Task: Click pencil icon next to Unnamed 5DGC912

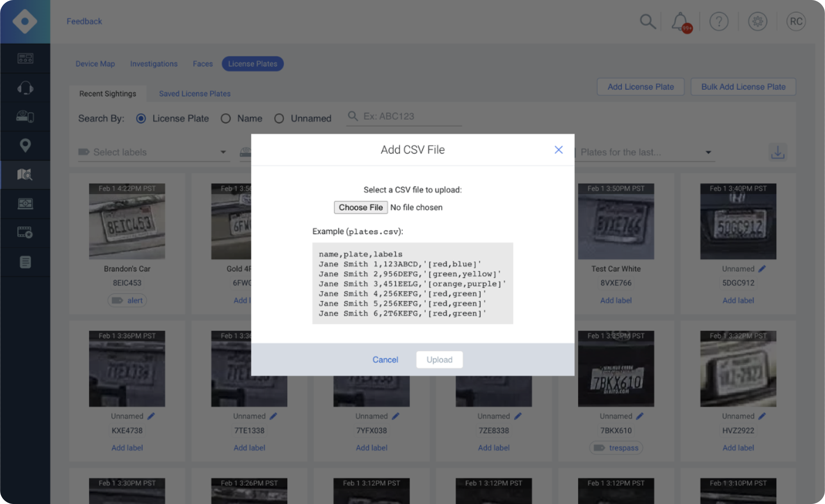Action: [762, 269]
